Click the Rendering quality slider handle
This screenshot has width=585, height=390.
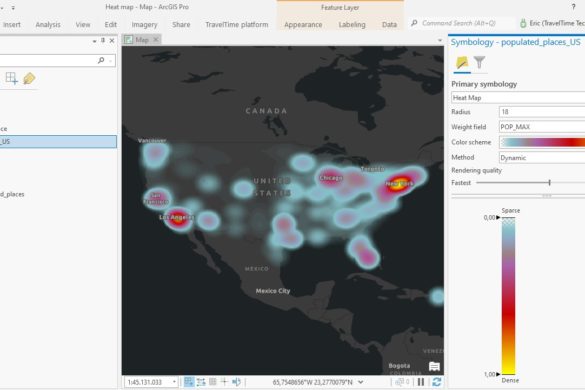(550, 182)
